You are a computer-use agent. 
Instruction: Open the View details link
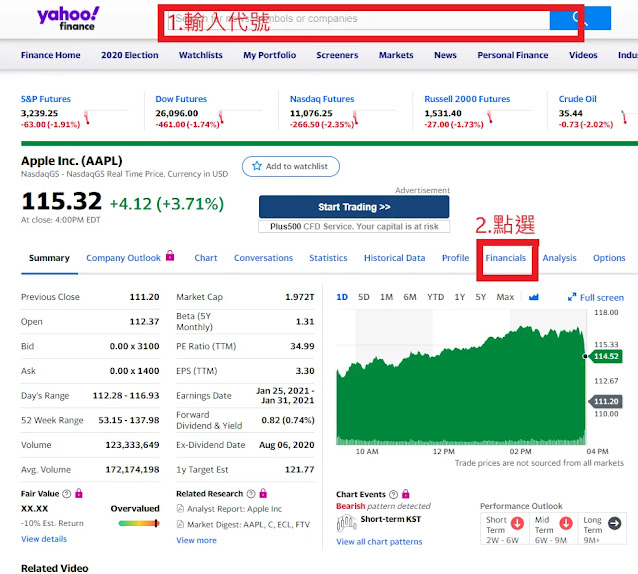44,539
